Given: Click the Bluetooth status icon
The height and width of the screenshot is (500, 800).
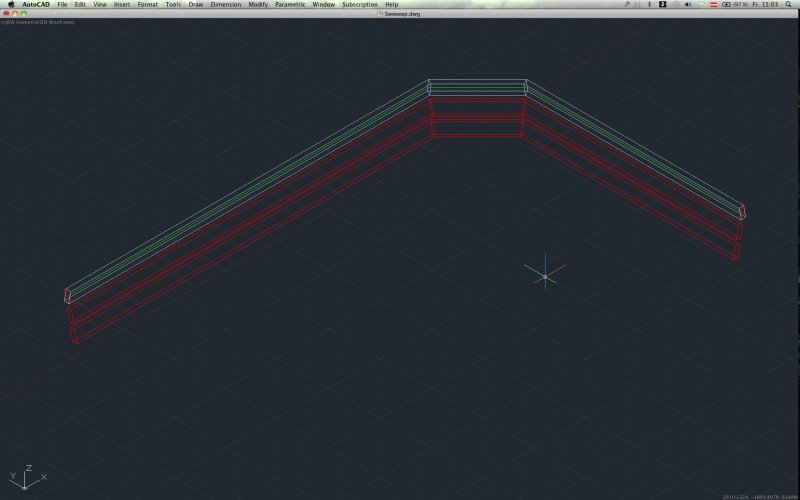Looking at the screenshot, I should coord(649,4).
